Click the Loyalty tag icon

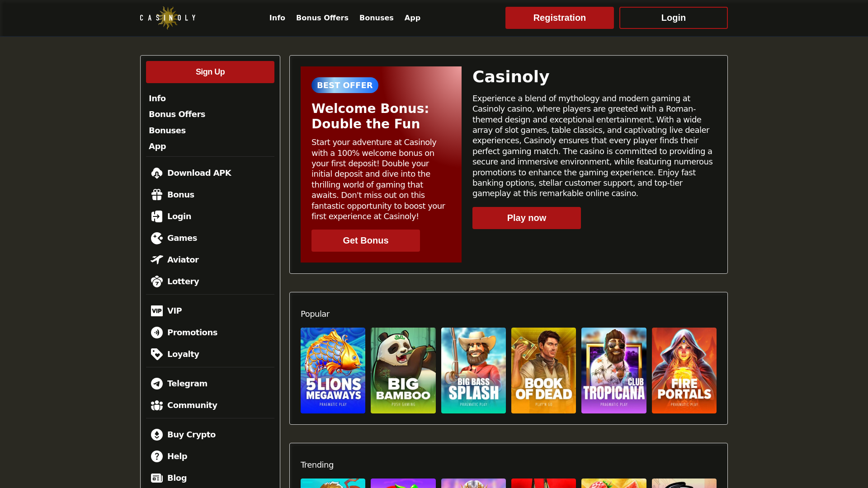(x=157, y=354)
